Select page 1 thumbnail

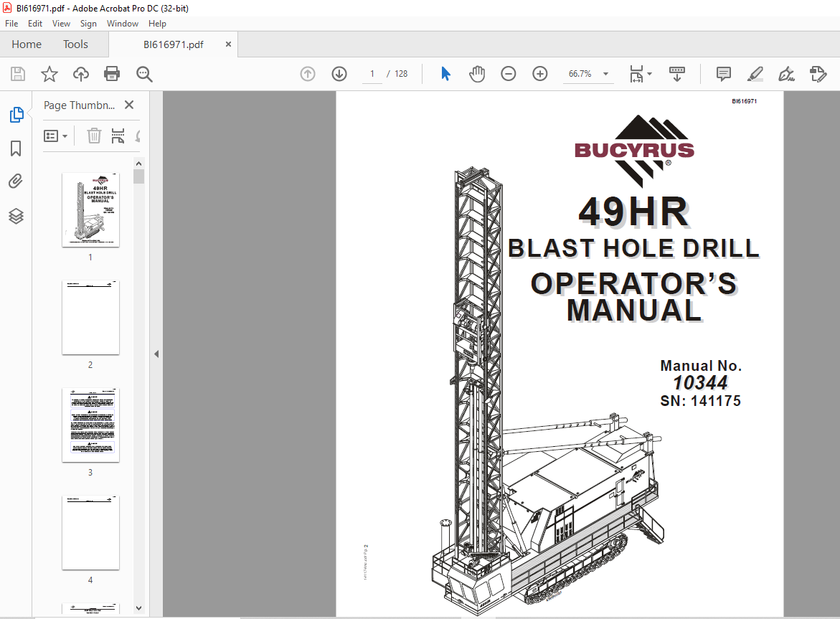tap(90, 210)
